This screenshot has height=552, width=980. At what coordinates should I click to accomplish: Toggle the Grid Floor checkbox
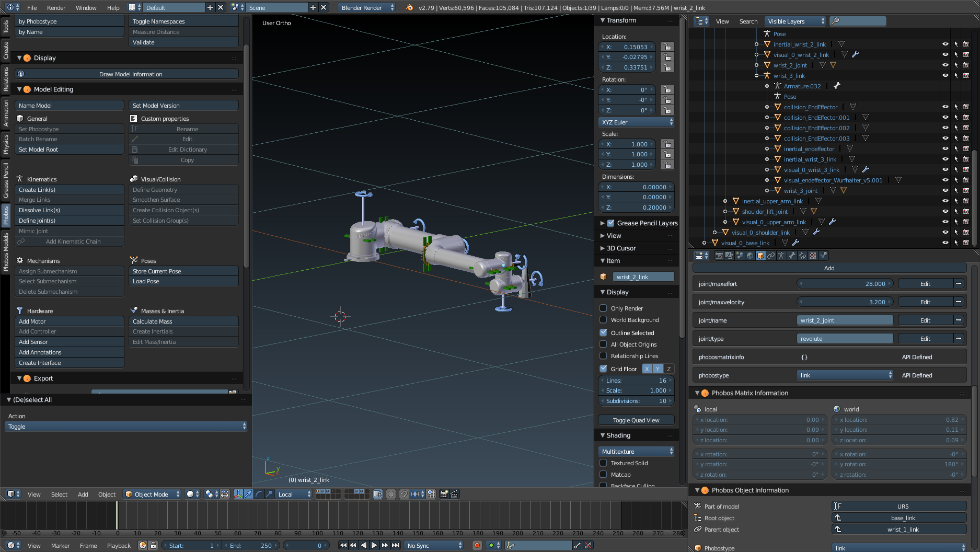(603, 369)
